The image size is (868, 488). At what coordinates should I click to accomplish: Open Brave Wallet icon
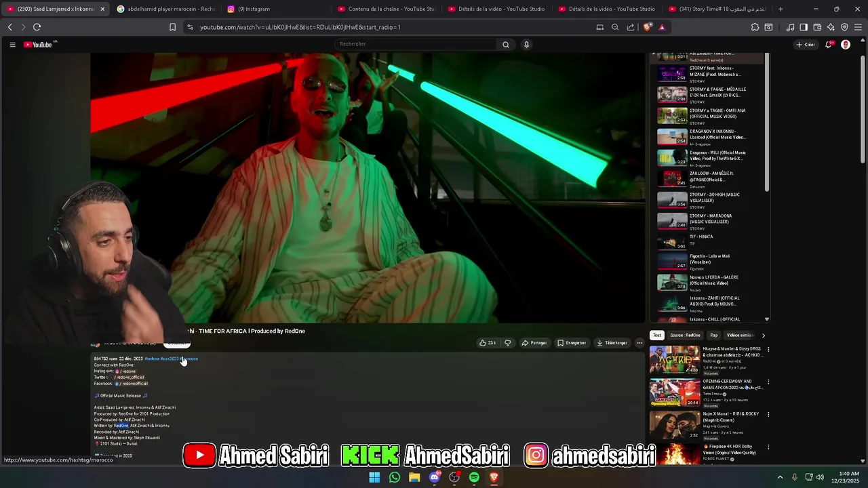(817, 27)
